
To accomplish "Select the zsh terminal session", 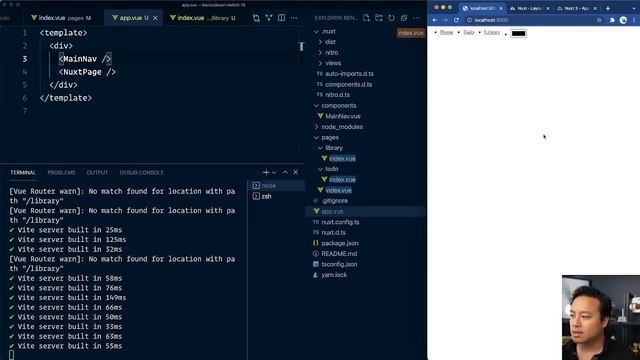I will (277, 196).
